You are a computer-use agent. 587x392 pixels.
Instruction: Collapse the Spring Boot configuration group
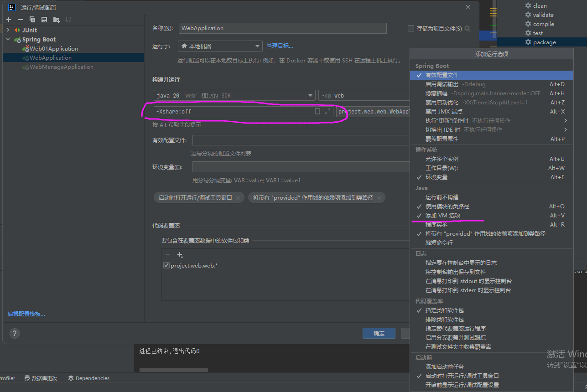[x=8, y=40]
